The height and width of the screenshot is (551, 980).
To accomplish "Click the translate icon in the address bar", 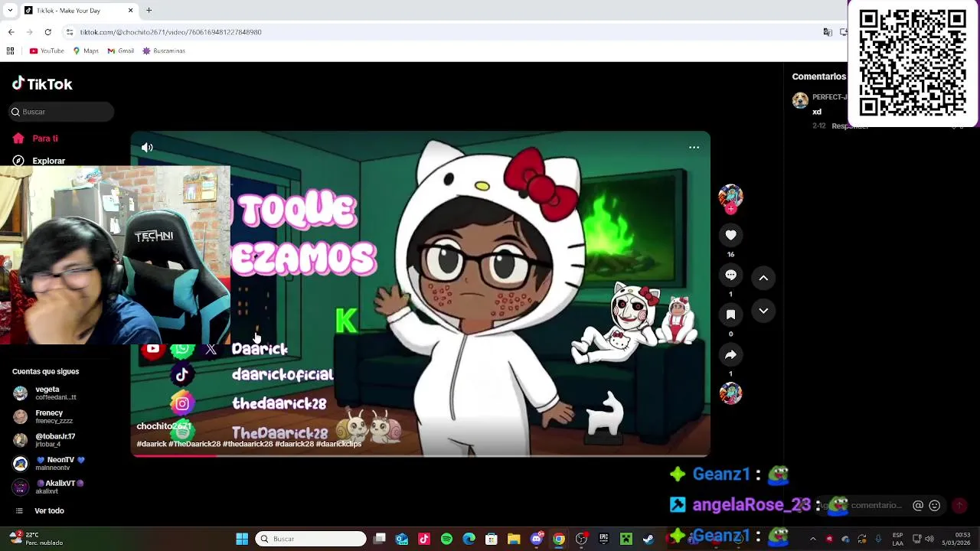I will (828, 32).
